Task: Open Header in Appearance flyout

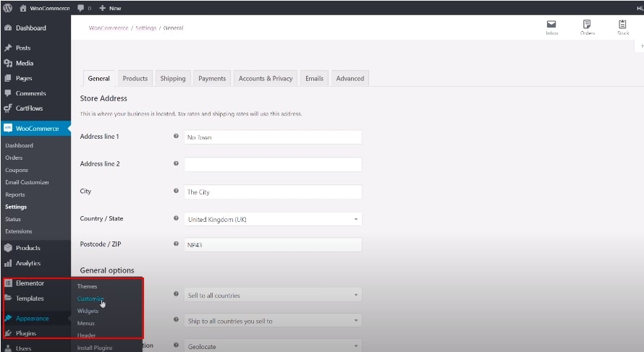Action: (x=86, y=335)
